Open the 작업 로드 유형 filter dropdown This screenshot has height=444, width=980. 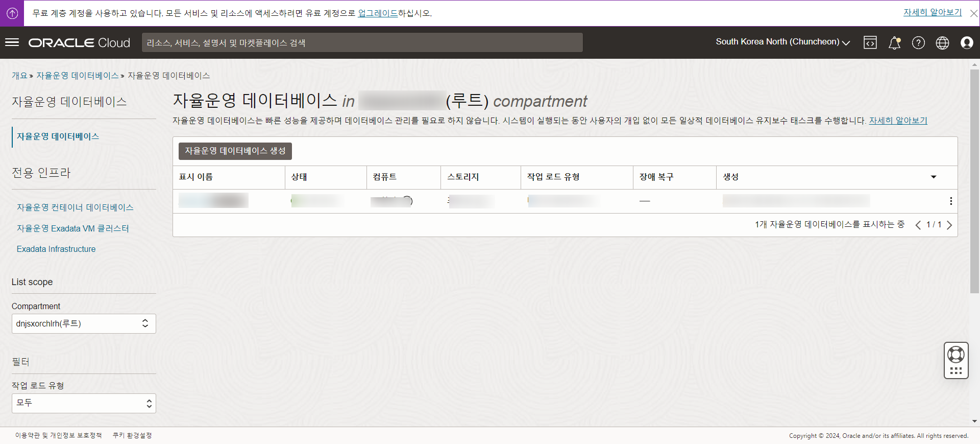click(84, 403)
